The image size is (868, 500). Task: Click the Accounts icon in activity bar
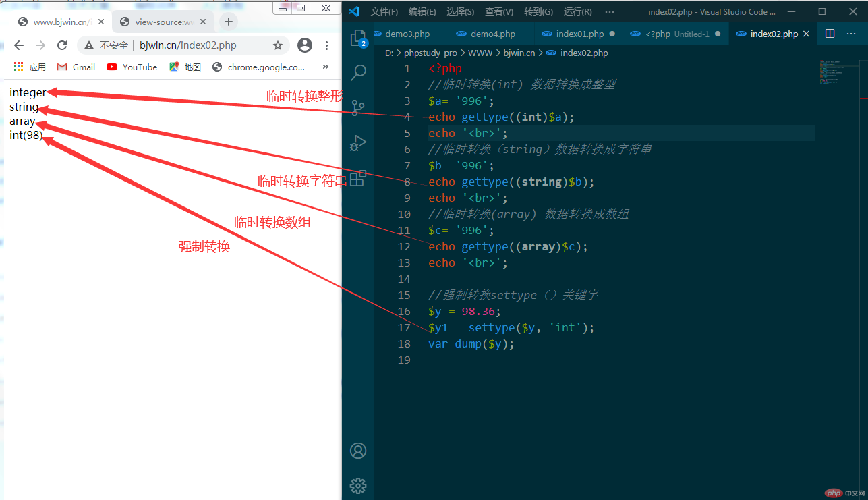(x=357, y=450)
